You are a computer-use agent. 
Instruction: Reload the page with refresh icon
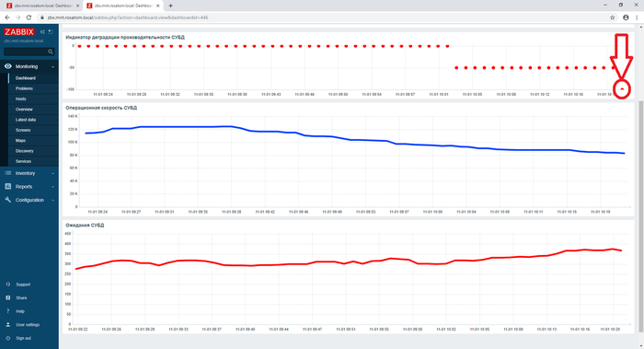(x=29, y=17)
